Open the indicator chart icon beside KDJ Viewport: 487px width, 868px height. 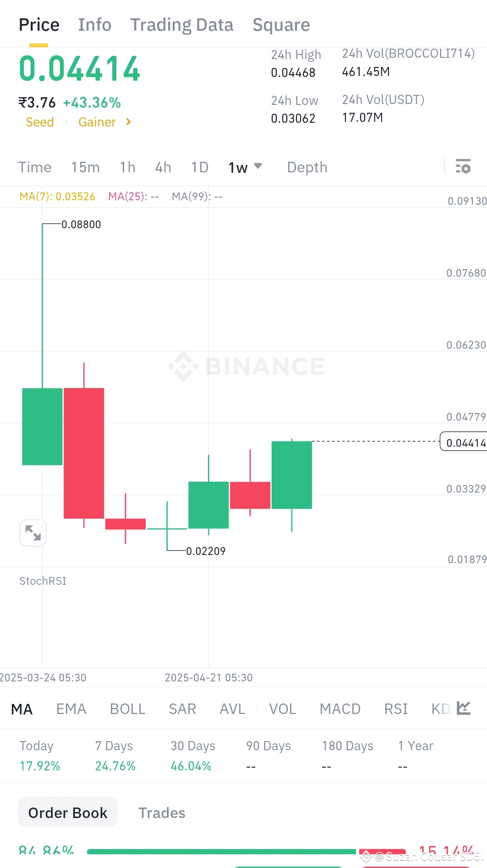pos(464,708)
